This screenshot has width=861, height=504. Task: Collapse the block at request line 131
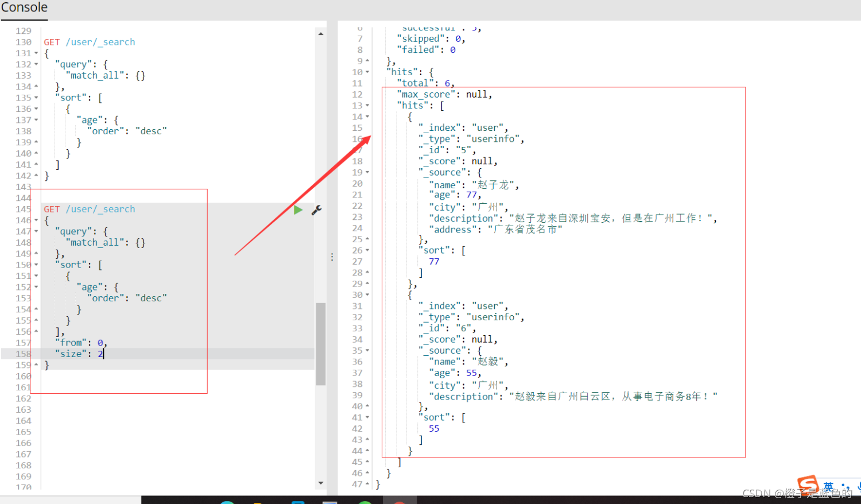click(36, 53)
